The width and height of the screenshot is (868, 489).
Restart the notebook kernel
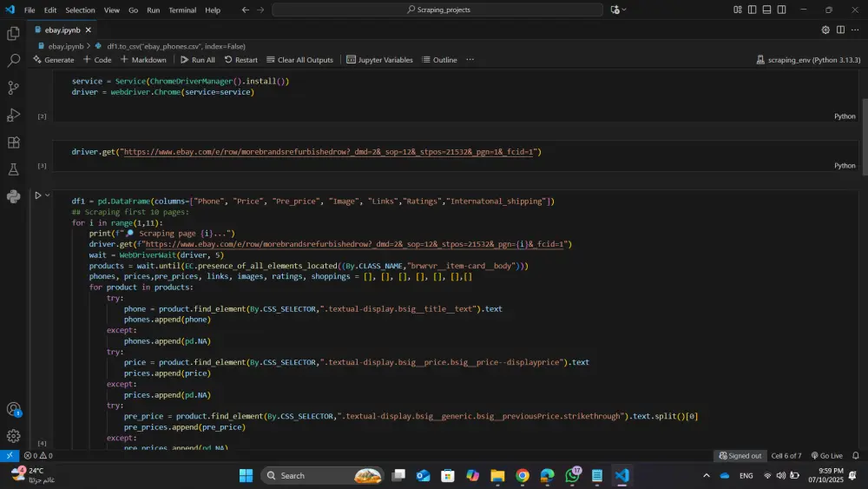click(240, 60)
